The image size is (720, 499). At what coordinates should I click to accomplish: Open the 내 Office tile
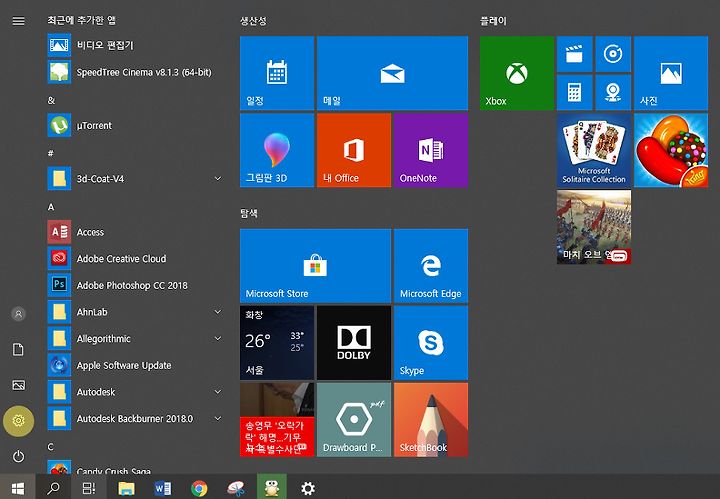pyautogui.click(x=354, y=150)
